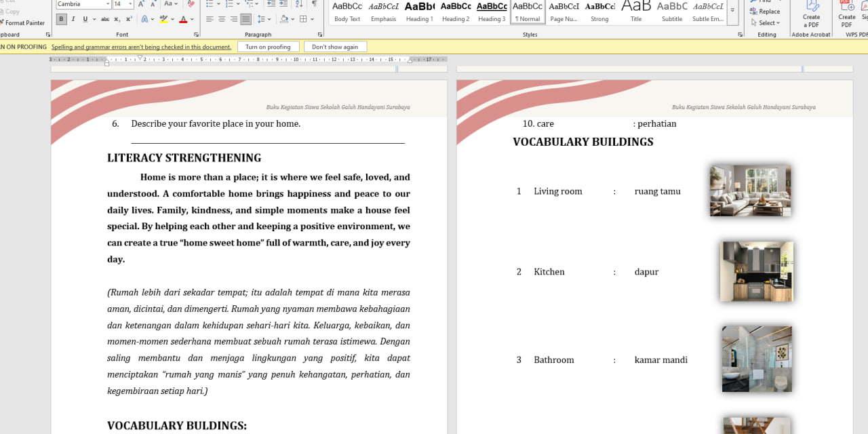Open Borders dropdown arrow
The width and height of the screenshot is (868, 434).
tap(313, 19)
